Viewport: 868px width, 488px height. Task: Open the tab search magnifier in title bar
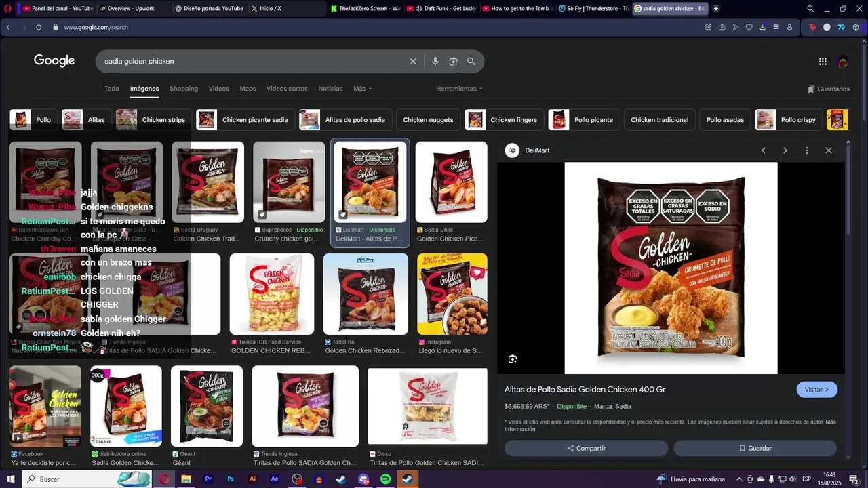coord(810,9)
